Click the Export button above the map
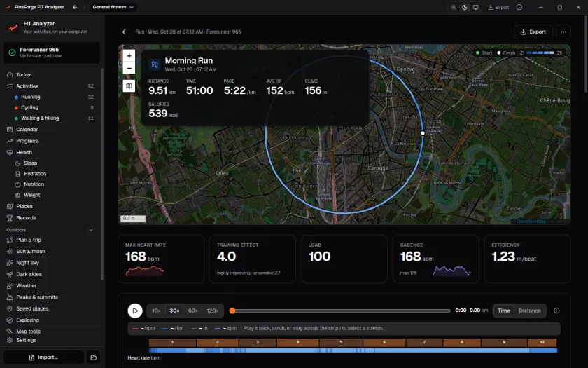 pos(533,32)
